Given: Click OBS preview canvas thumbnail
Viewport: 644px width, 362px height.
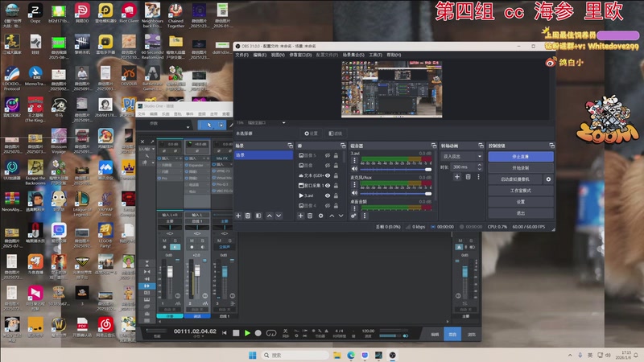Looking at the screenshot, I should 391,89.
